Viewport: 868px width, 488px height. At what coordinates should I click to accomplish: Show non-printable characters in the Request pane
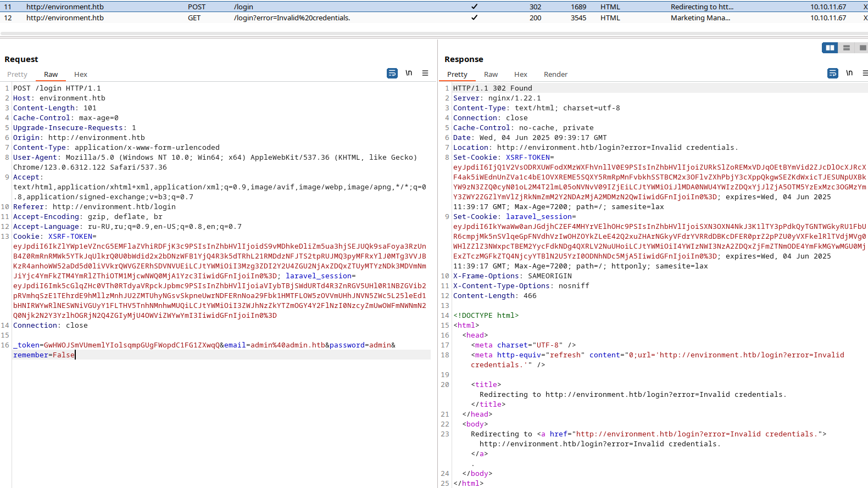coord(409,73)
